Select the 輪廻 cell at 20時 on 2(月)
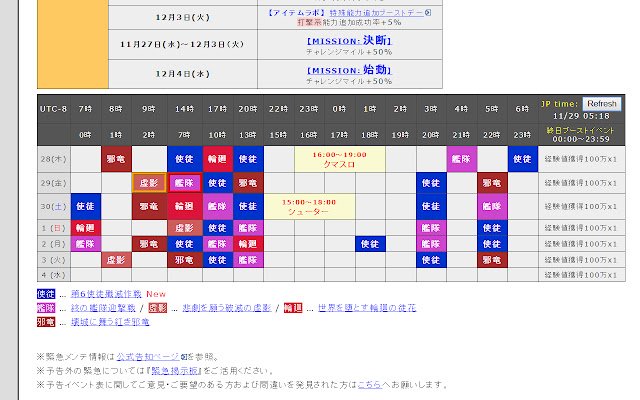Viewport: 640px width, 400px height. coord(248,244)
